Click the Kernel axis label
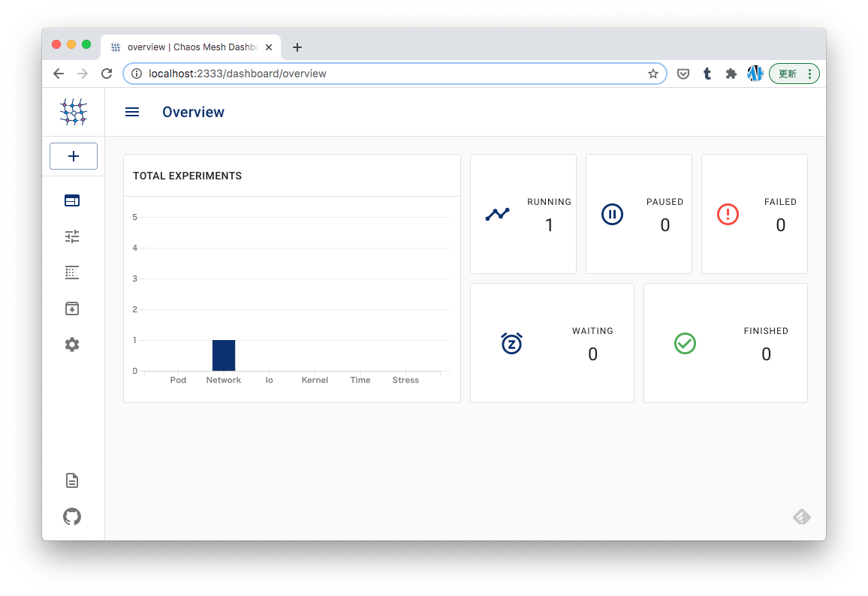The height and width of the screenshot is (596, 868). 315,380
